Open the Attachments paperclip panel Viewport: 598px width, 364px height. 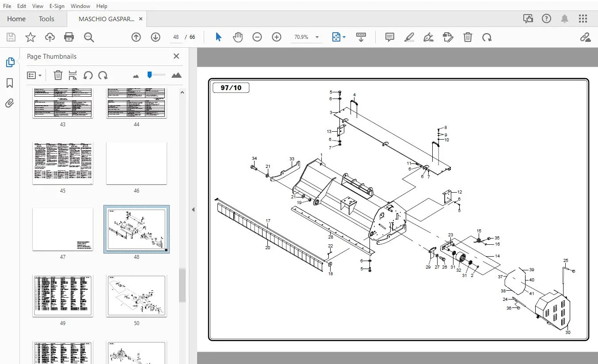pos(10,103)
